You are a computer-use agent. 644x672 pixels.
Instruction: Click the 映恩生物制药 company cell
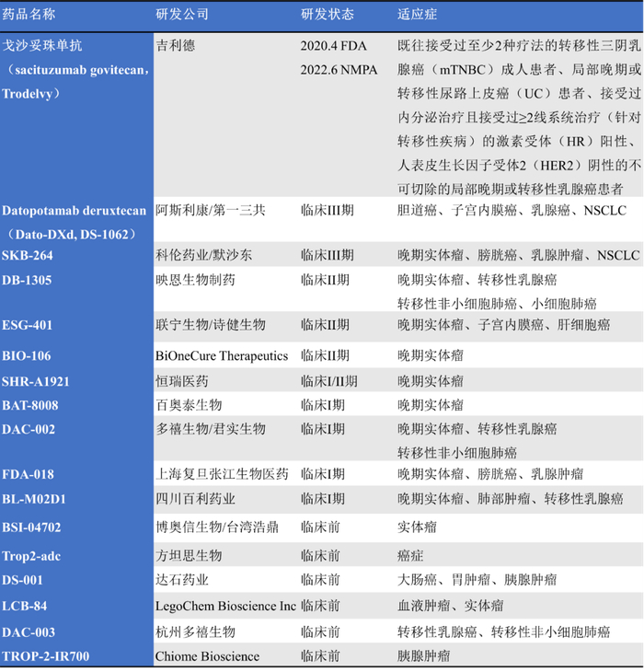click(195, 280)
